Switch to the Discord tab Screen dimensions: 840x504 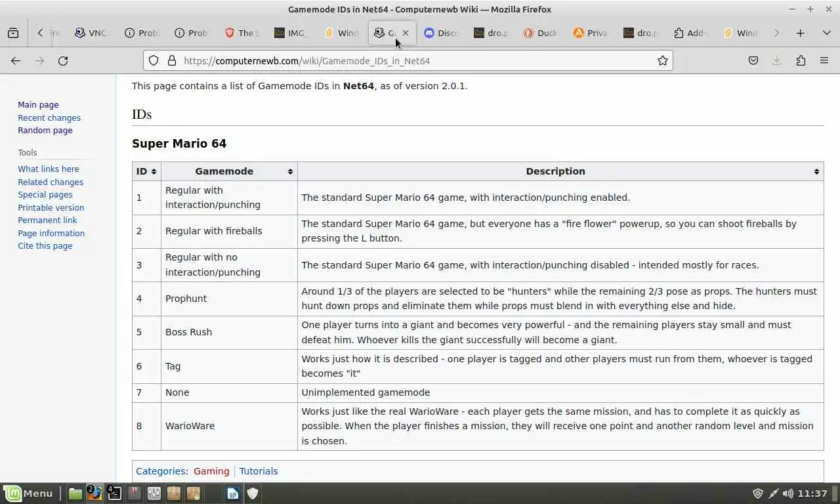(441, 33)
